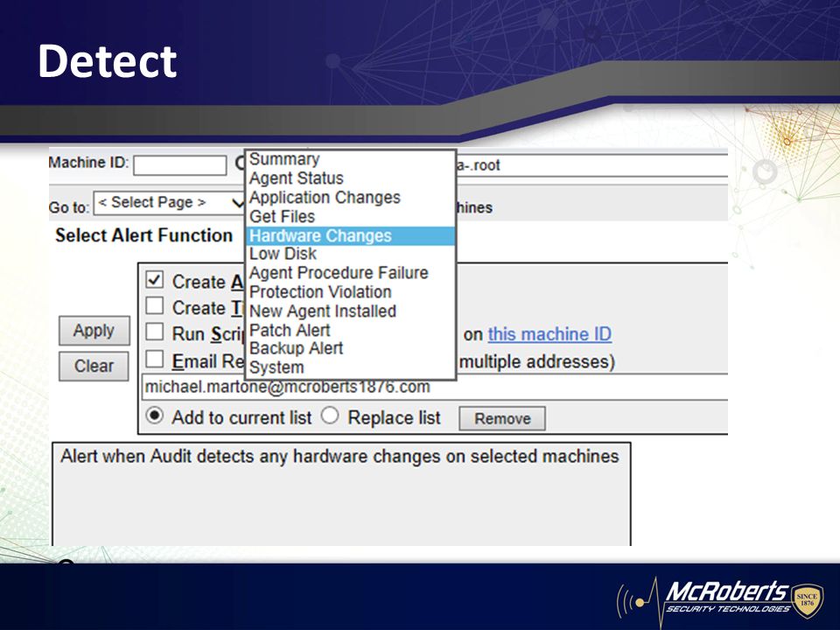
Task: Select Add to current list radio
Action: click(155, 416)
